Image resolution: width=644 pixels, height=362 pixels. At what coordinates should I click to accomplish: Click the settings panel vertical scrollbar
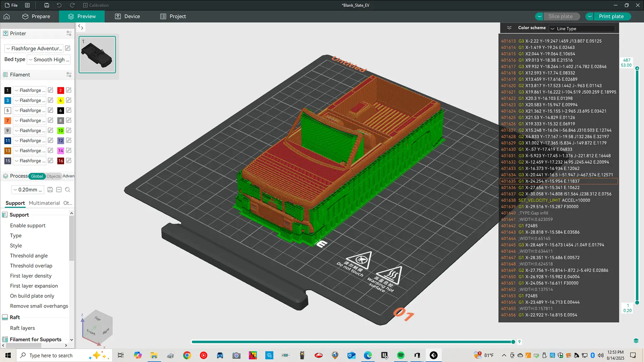[x=71, y=238]
